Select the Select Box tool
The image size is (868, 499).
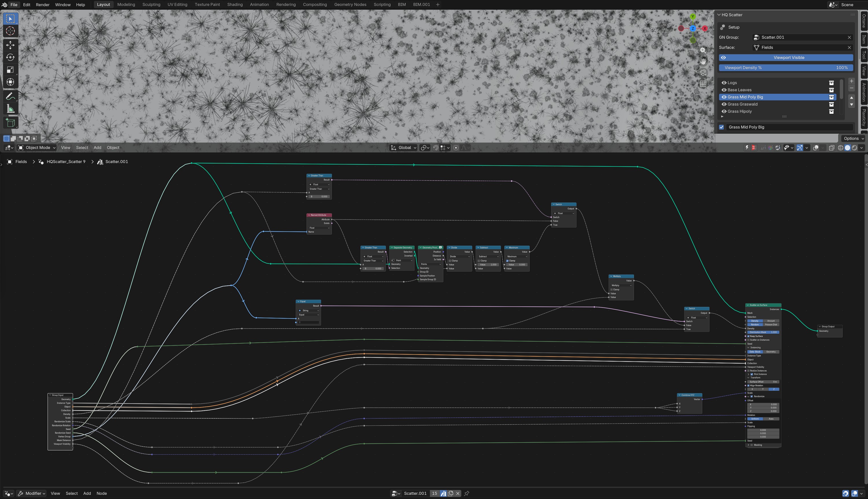click(x=10, y=19)
